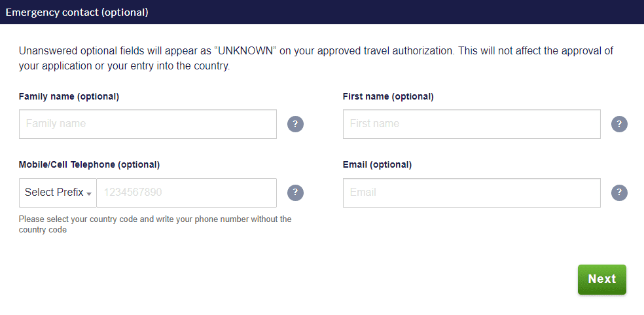Show help for the Email field
The width and height of the screenshot is (644, 315).
619,193
